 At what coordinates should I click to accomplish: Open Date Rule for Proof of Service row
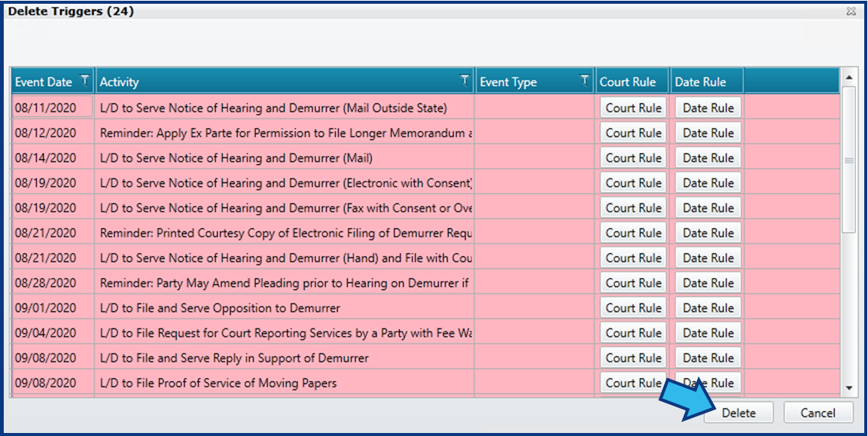pyautogui.click(x=708, y=383)
